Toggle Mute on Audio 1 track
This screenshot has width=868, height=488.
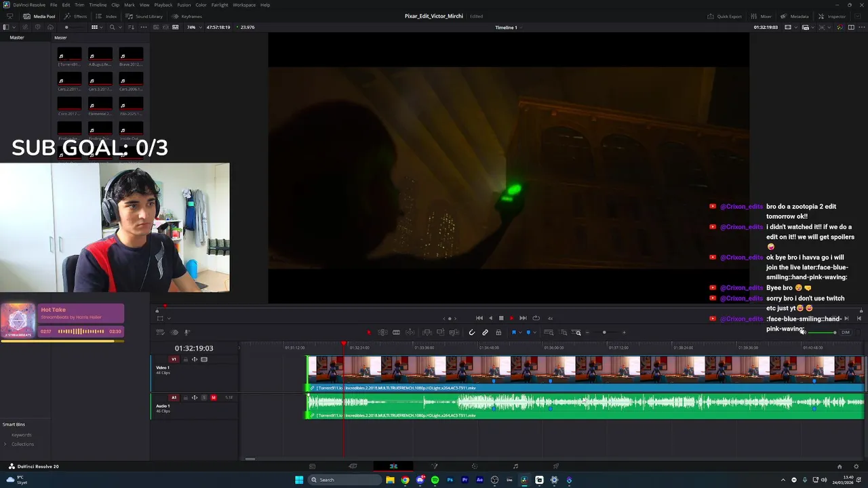tap(214, 398)
